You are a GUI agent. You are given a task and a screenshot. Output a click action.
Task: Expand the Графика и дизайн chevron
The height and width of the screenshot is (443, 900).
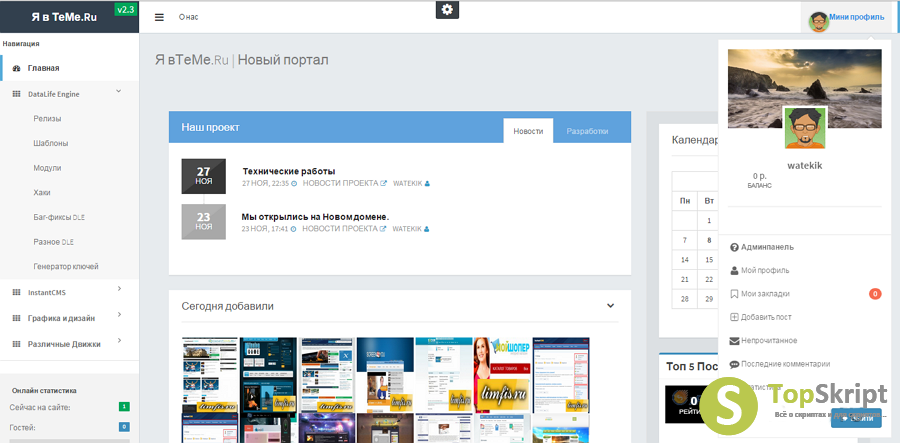click(119, 314)
